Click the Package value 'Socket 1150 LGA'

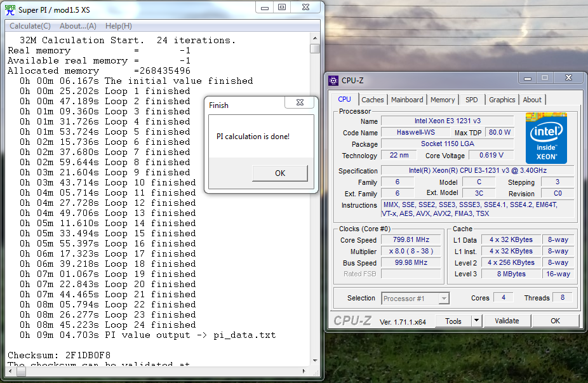(x=448, y=144)
